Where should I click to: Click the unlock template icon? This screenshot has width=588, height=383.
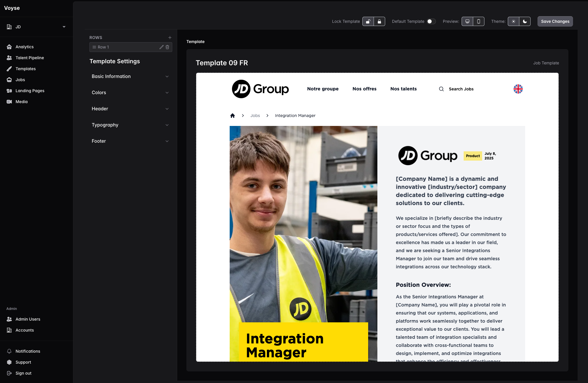coord(368,21)
